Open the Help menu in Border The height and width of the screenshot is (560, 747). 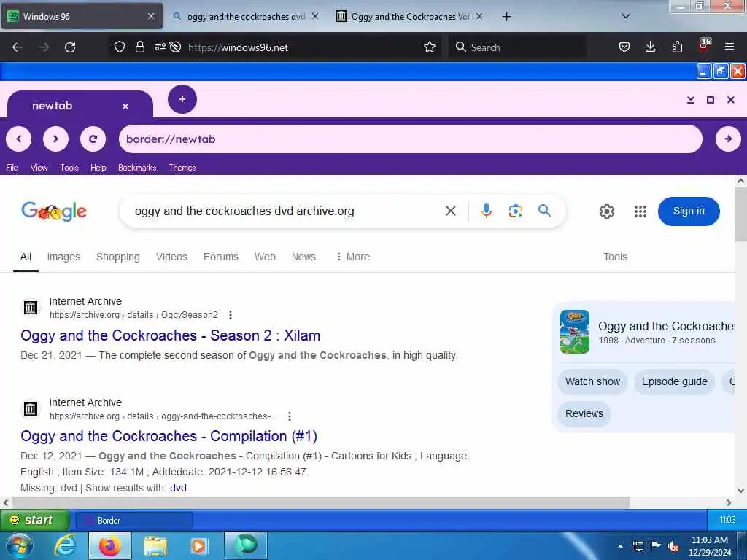coord(98,168)
